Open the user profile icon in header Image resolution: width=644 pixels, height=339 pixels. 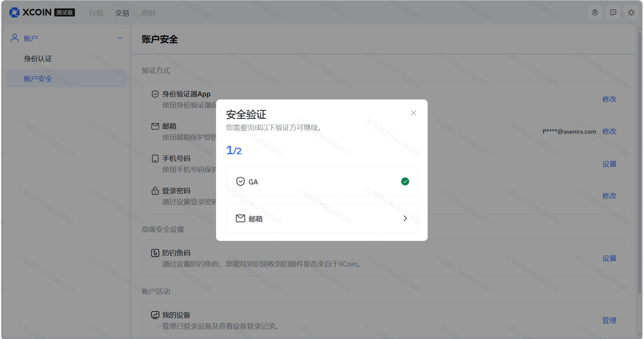coord(595,13)
